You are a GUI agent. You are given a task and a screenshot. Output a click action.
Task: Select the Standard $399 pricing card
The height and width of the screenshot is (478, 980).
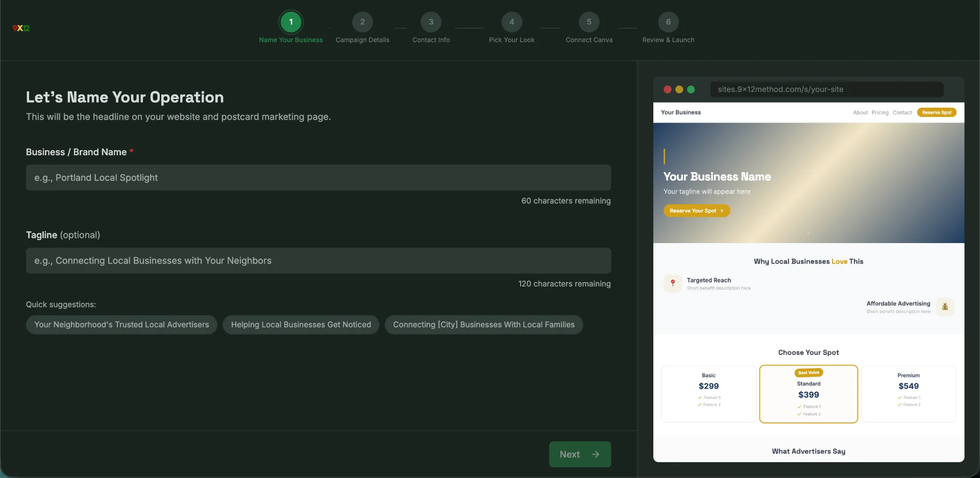(x=808, y=394)
